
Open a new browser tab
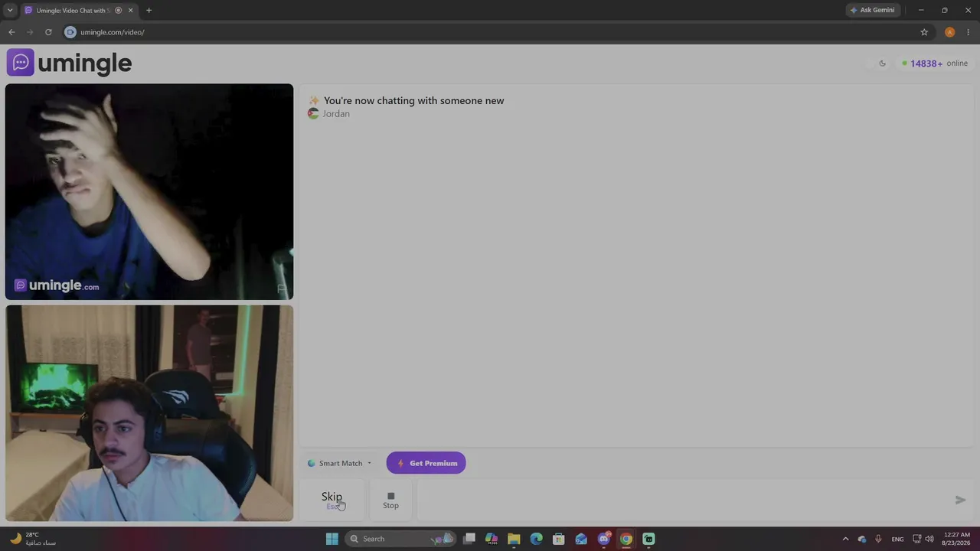(149, 10)
